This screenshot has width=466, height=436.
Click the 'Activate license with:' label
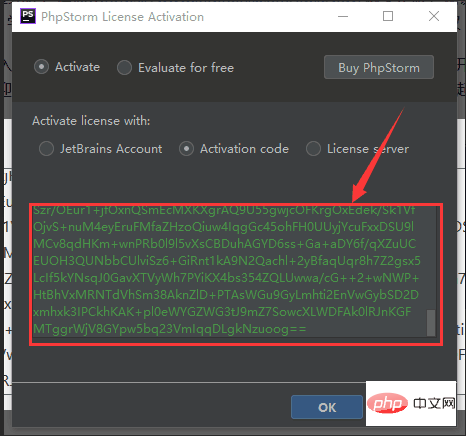pyautogui.click(x=91, y=121)
